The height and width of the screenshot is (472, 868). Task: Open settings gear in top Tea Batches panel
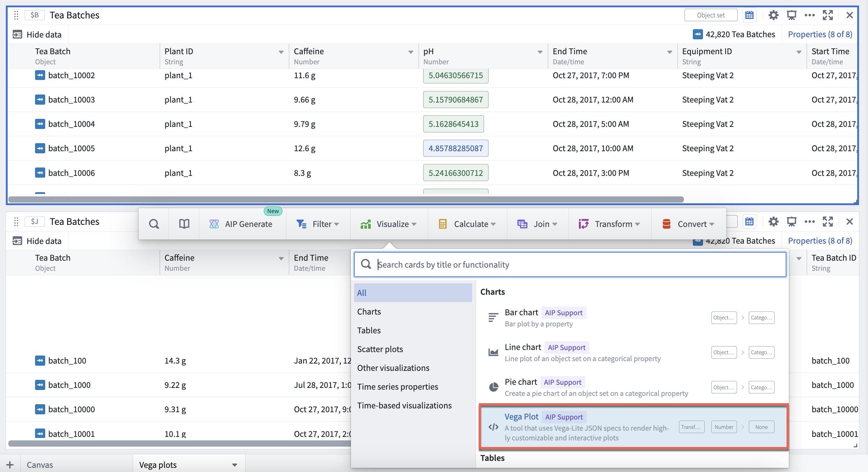[x=773, y=15]
